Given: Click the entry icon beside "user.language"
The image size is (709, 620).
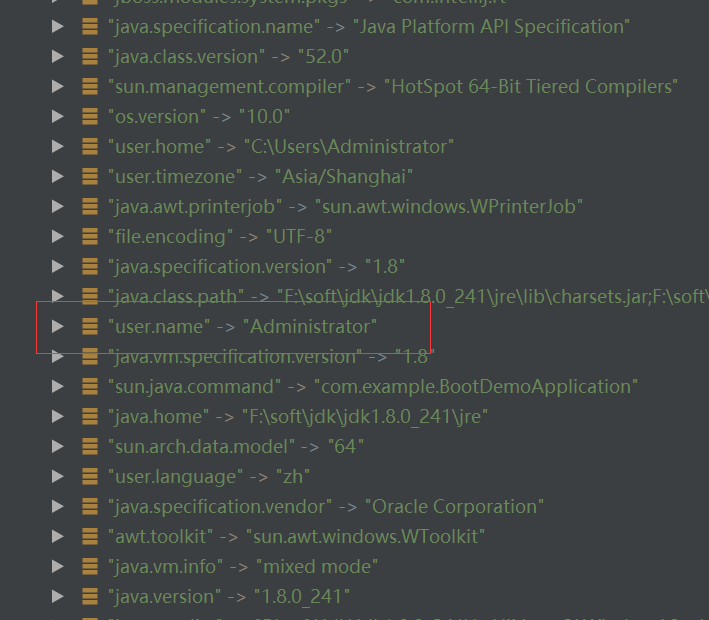Looking at the screenshot, I should [x=89, y=476].
